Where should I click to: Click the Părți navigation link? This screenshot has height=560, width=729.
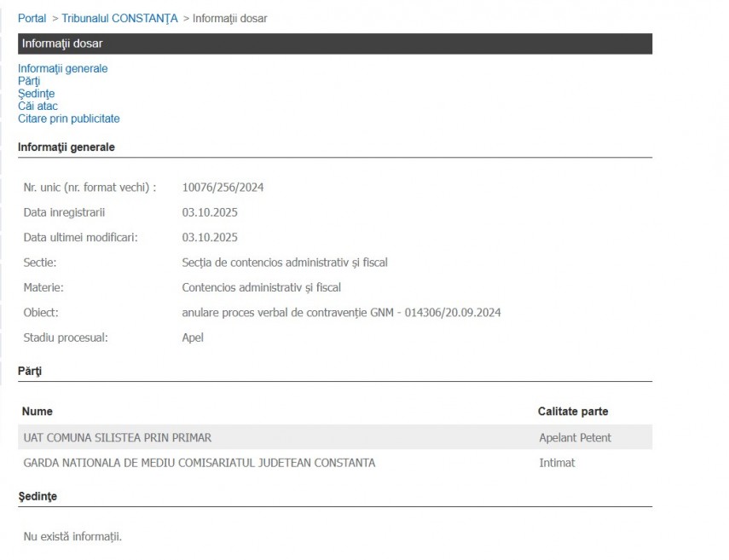29,81
